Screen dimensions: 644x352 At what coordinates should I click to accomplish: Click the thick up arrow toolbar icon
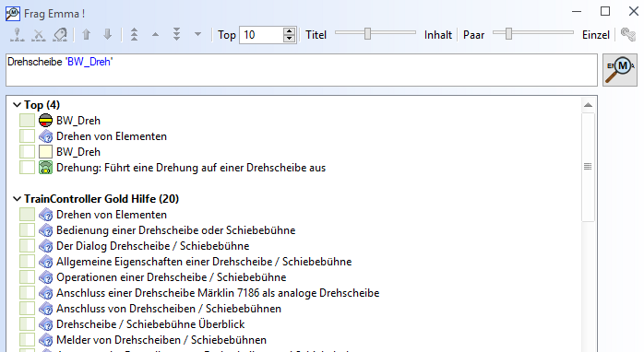(86, 34)
